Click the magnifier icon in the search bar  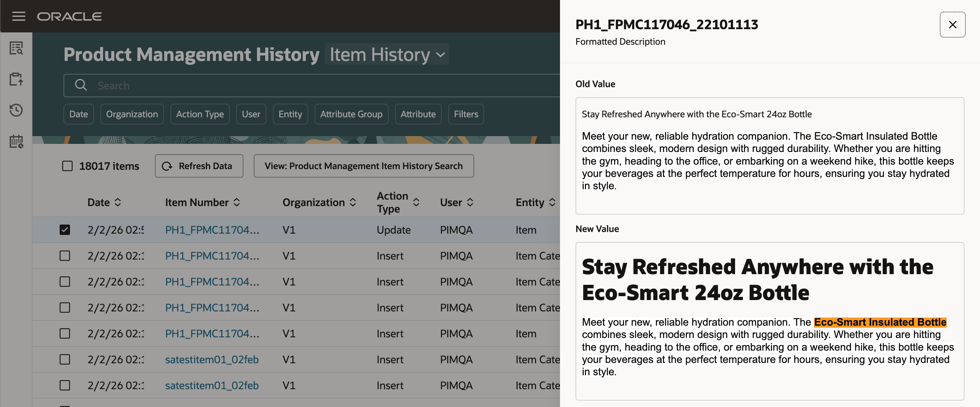(x=81, y=85)
